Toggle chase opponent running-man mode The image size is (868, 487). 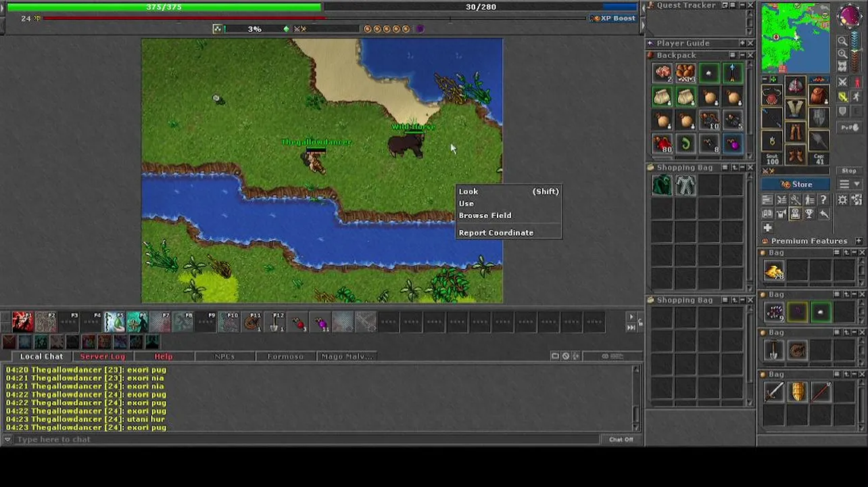coord(857,97)
